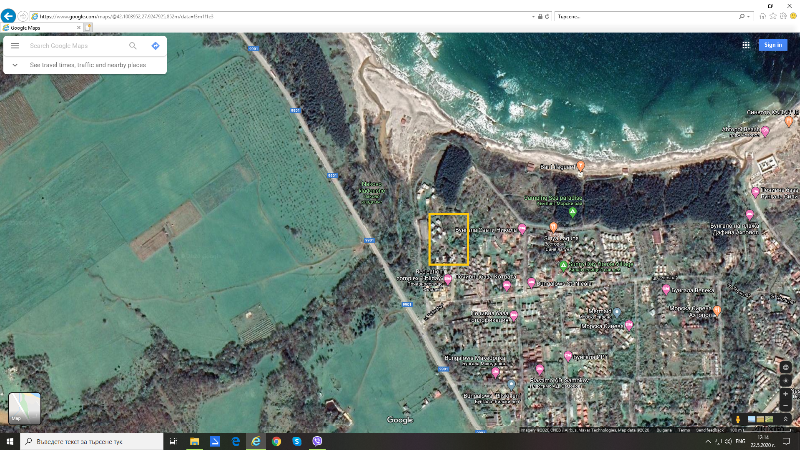Click the blue Sign in button
800x450 pixels.
[x=772, y=45]
